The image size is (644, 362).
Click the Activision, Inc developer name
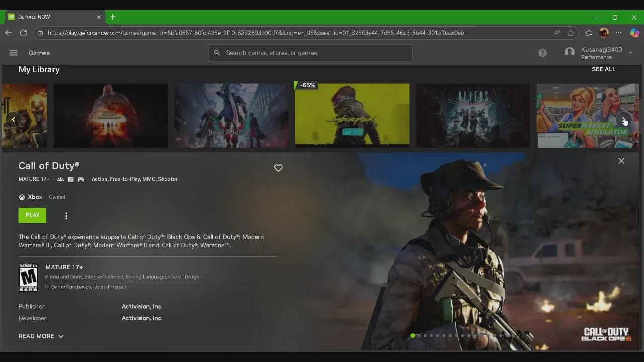[x=141, y=318]
